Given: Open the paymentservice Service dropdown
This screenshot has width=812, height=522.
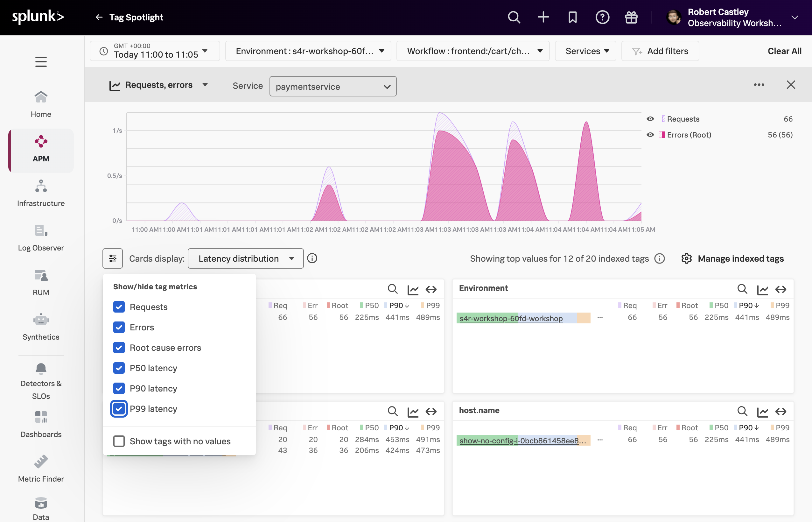Looking at the screenshot, I should click(x=333, y=87).
